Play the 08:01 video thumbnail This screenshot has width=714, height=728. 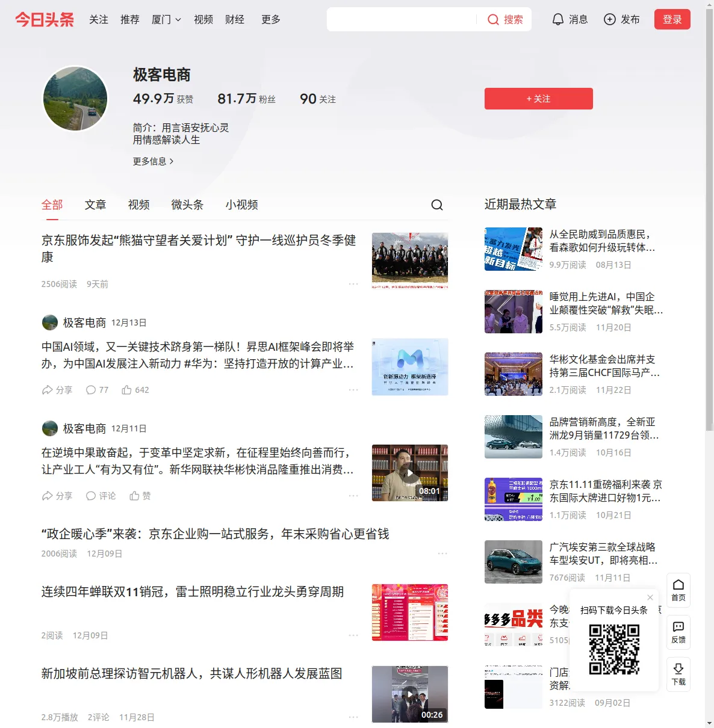[x=410, y=473]
